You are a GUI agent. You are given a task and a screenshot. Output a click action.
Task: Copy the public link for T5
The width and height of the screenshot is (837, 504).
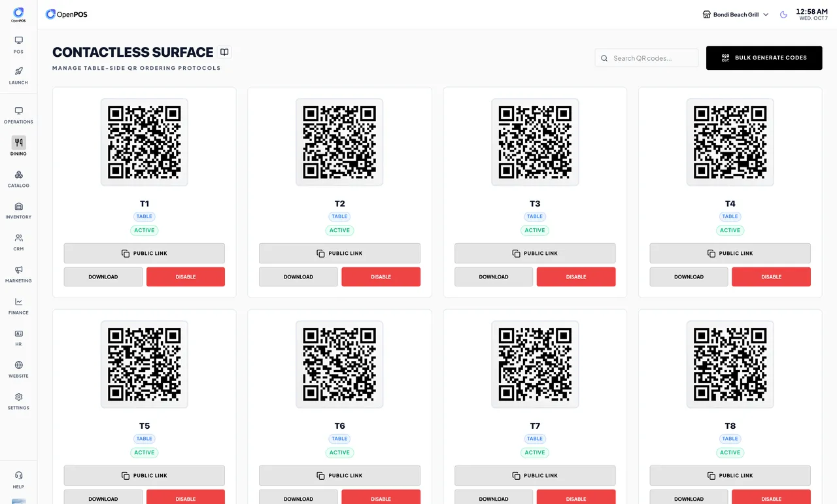pyautogui.click(x=144, y=475)
